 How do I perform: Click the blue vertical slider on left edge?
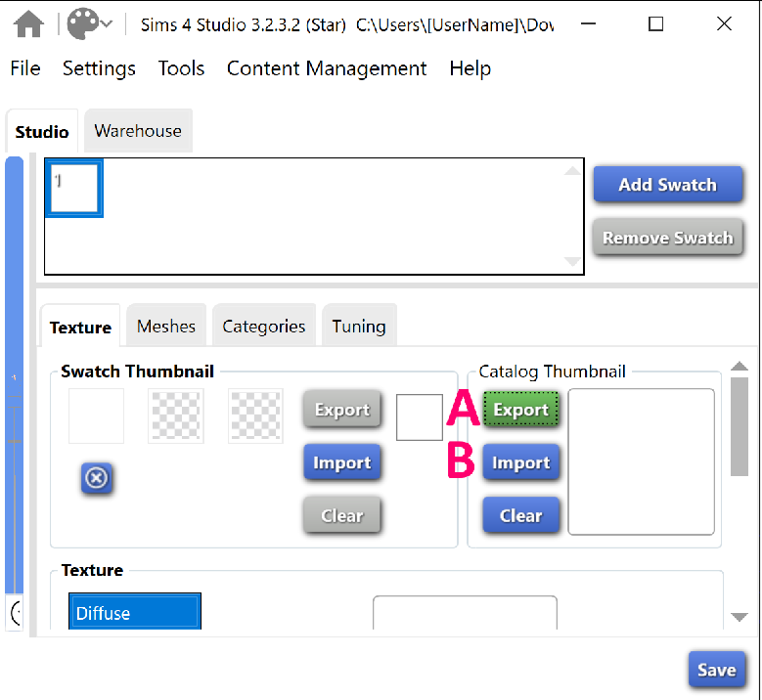coord(14,375)
